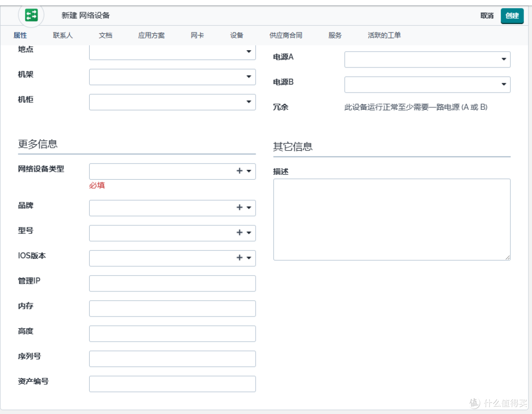Switch to the 联系人 tab
The image size is (532, 414).
click(63, 35)
